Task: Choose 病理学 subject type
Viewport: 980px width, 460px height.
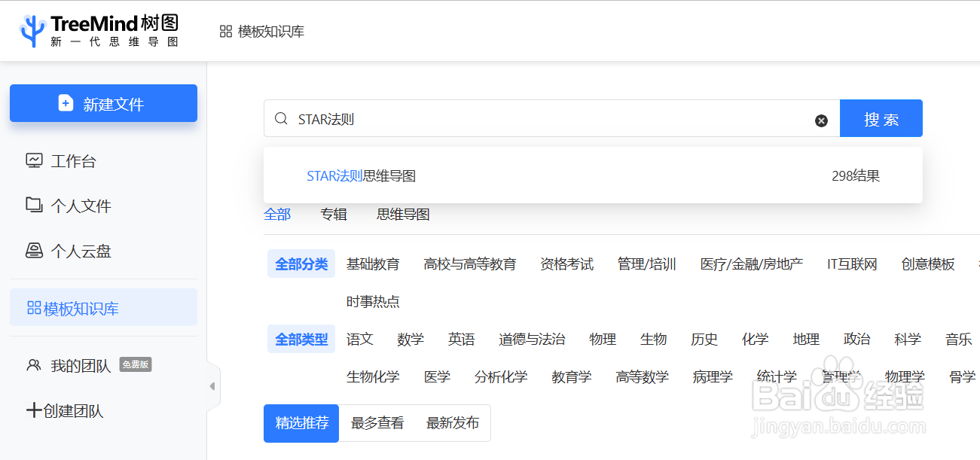Action: pos(713,377)
